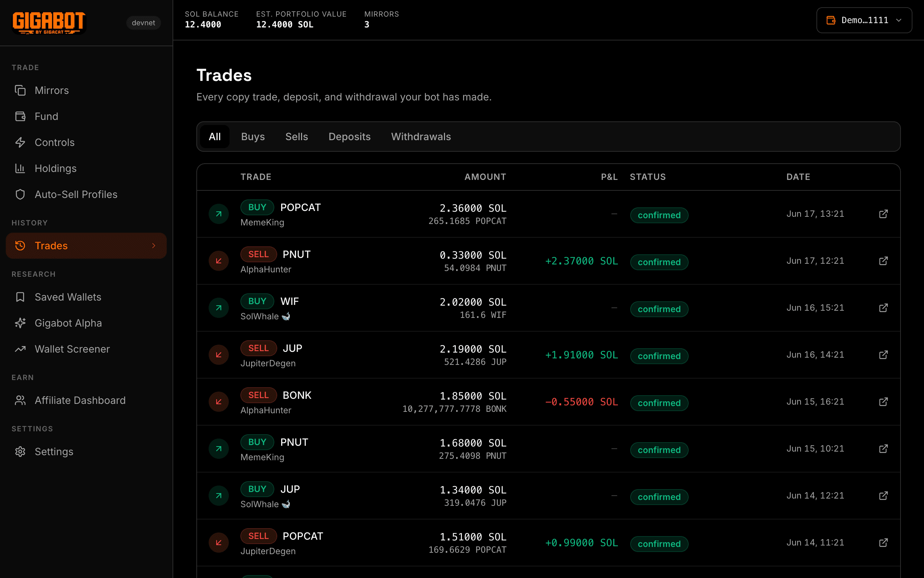Open Auto-Sell Profiles
The image size is (924, 578).
point(86,194)
